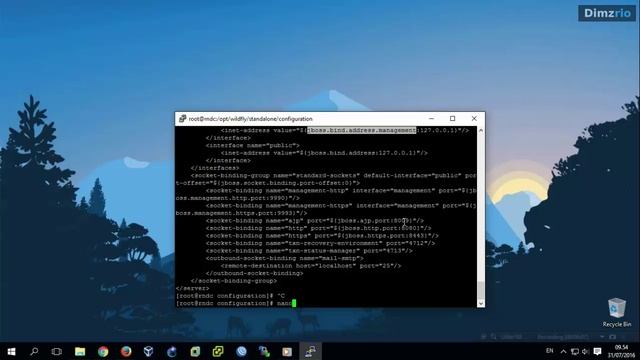Click remote-destination host="localhost" line
The width and height of the screenshot is (640, 360).
[x=311, y=266]
